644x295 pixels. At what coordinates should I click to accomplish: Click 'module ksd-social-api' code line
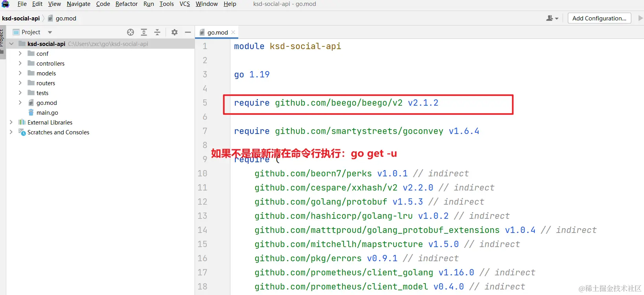(287, 46)
